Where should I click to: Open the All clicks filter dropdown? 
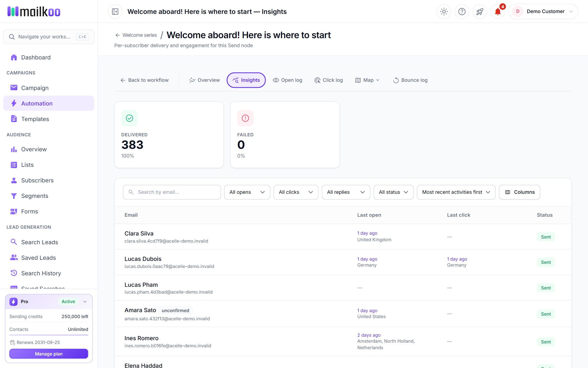pos(296,192)
